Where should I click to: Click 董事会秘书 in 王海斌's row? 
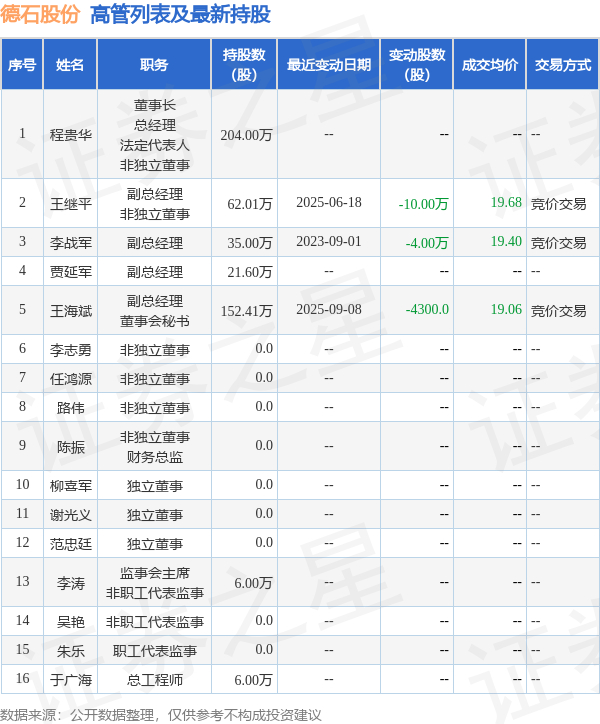click(x=155, y=320)
